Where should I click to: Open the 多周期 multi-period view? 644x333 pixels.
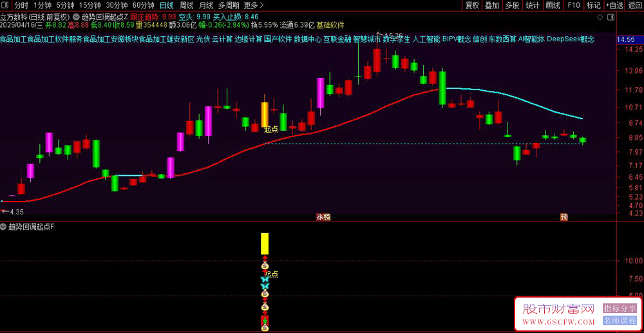227,5
